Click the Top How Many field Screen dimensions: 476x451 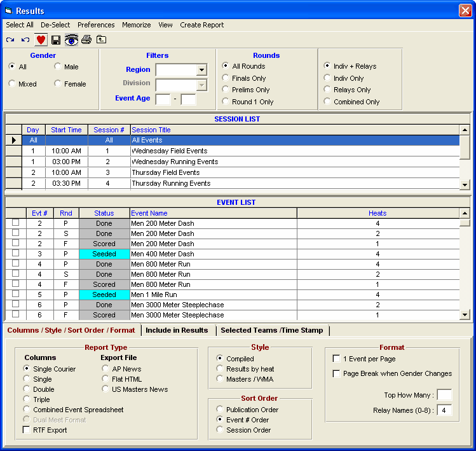tap(444, 395)
